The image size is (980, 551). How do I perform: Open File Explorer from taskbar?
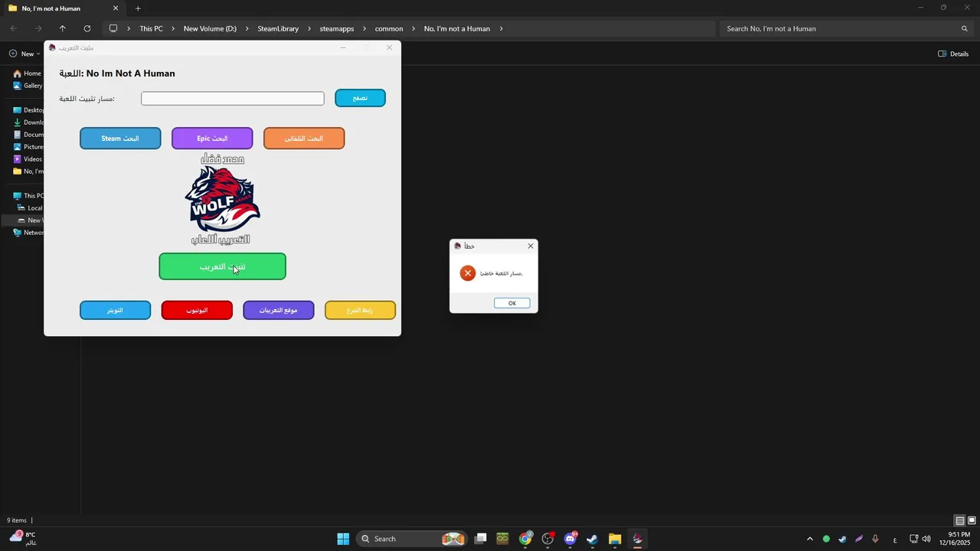615,539
